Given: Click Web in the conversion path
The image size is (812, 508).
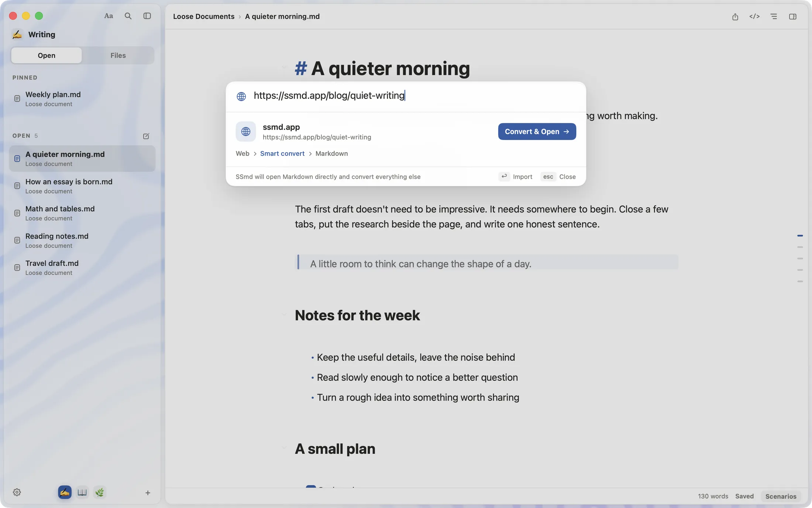Looking at the screenshot, I should [242, 153].
